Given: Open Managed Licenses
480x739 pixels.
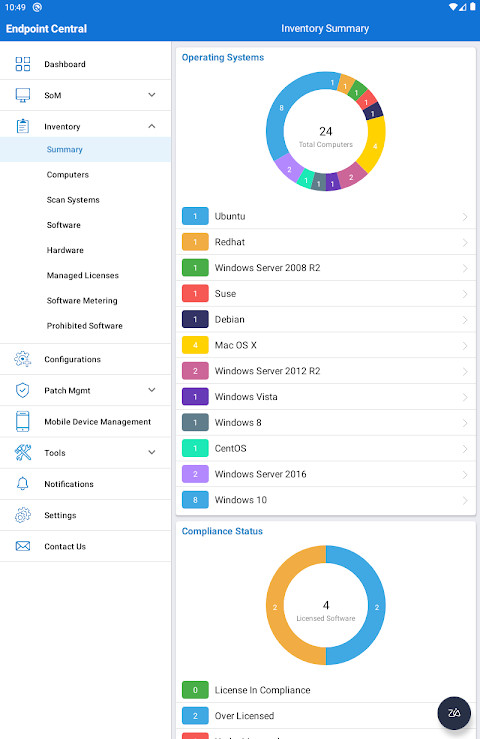Looking at the screenshot, I should pyautogui.click(x=85, y=275).
